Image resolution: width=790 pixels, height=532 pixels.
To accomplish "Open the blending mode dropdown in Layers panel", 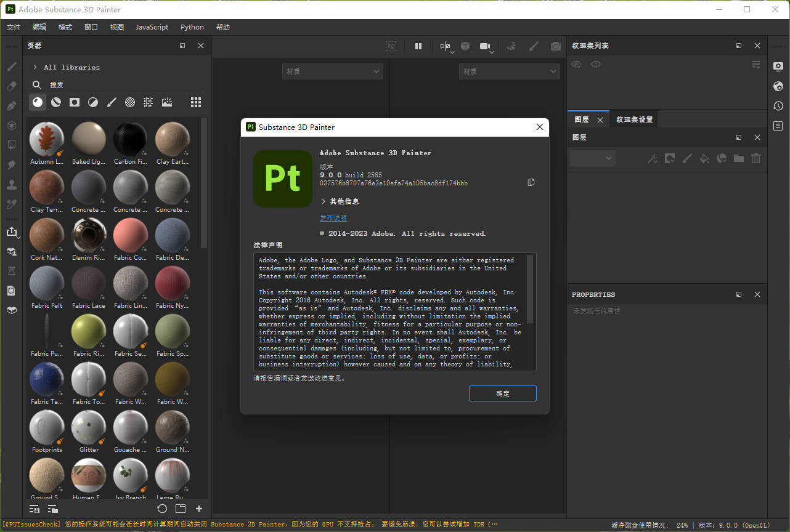I will point(592,158).
